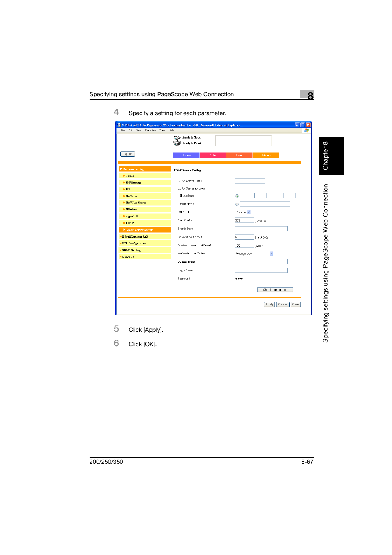Select the LDAP Server Setting item

145,230
